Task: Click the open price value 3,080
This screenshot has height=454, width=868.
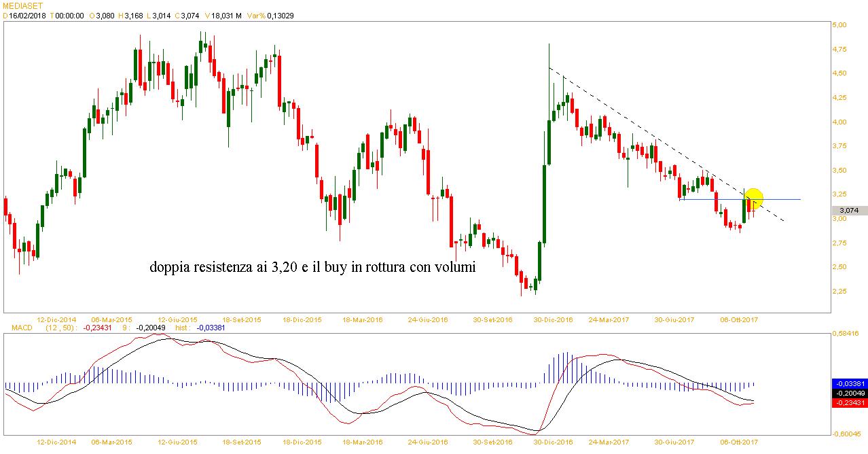Action: tap(105, 15)
